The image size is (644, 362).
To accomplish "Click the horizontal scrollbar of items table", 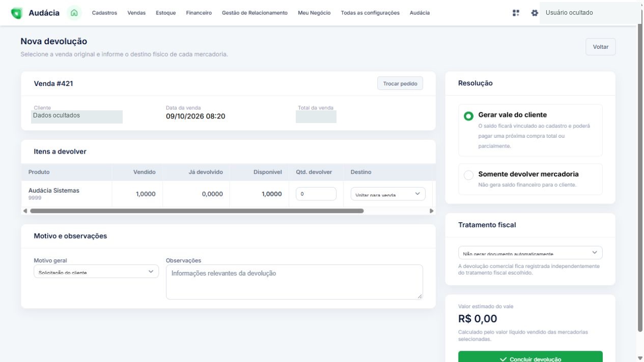I will [x=197, y=210].
